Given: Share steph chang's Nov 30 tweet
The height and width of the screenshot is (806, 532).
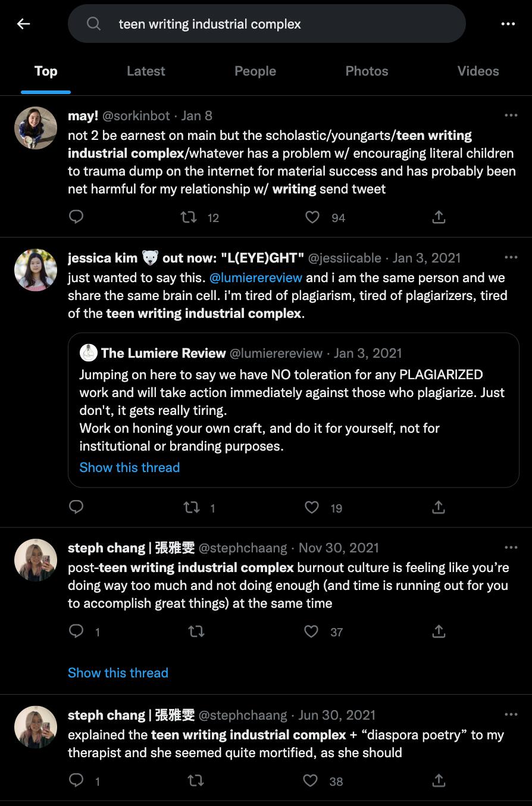Looking at the screenshot, I should coord(439,631).
